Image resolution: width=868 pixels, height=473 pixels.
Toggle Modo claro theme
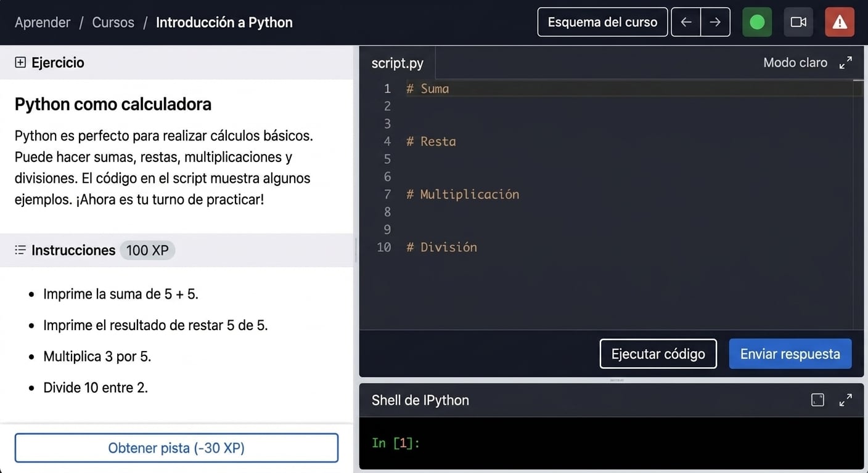(x=795, y=62)
